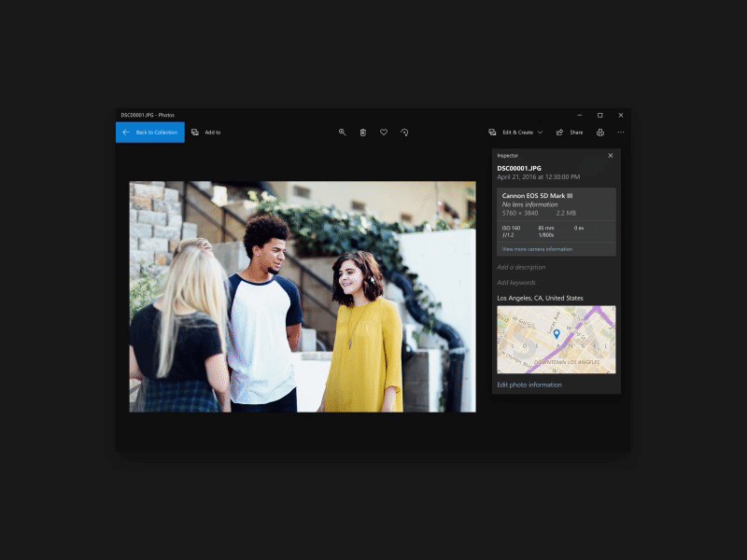
Task: Click the DSC00001.JPG file name in Inspector
Action: (x=519, y=168)
